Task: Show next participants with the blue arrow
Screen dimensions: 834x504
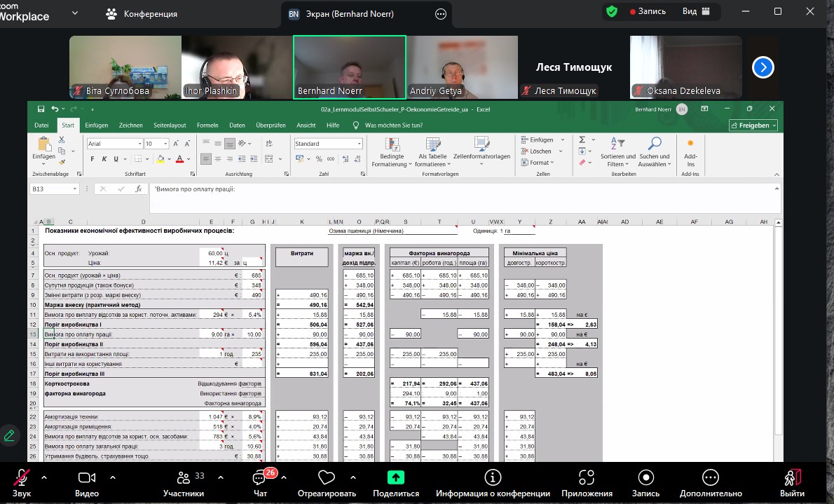Action: 763,67
